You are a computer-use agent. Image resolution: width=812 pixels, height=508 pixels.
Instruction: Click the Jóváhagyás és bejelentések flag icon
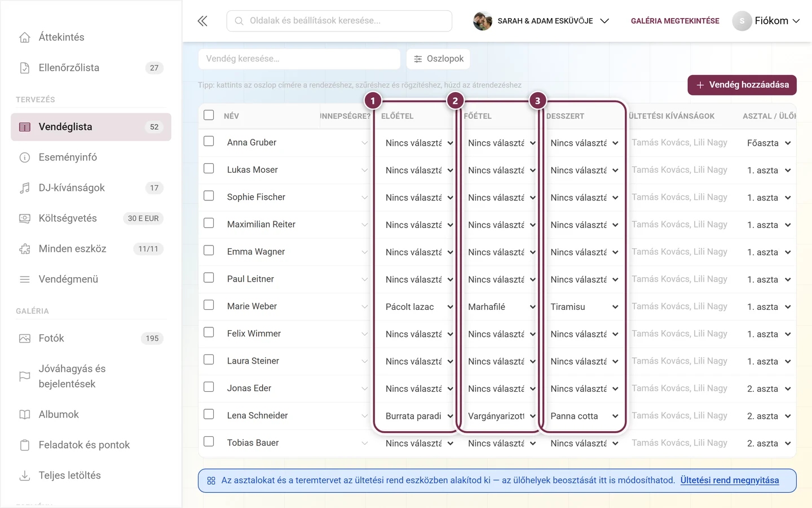coord(25,376)
